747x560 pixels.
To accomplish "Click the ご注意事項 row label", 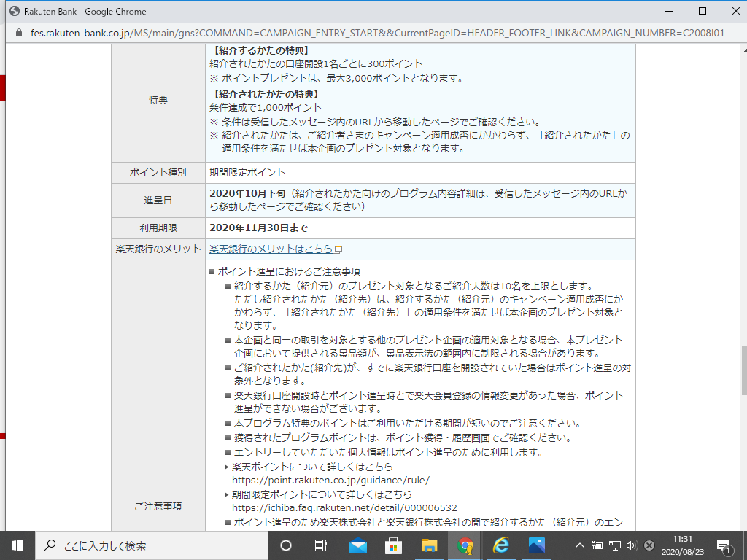I will point(158,506).
